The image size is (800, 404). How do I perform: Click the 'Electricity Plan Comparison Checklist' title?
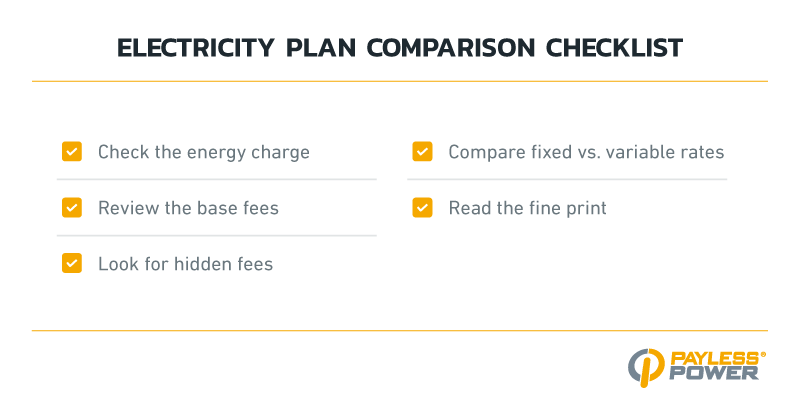(400, 47)
